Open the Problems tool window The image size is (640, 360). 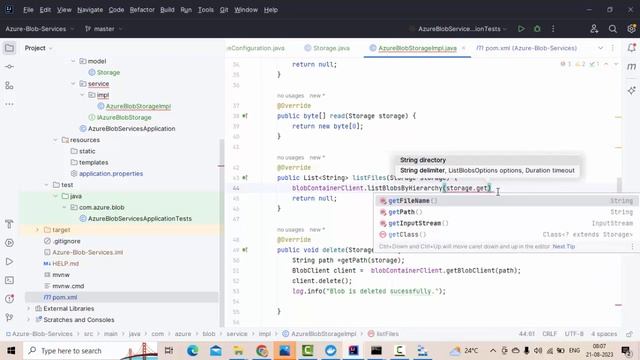(x=9, y=299)
